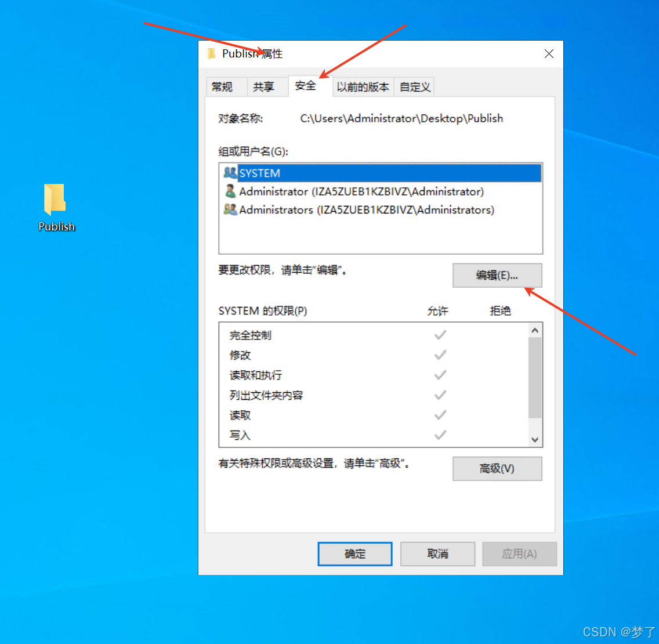
Task: Open the 自定义 tab
Action: (414, 87)
